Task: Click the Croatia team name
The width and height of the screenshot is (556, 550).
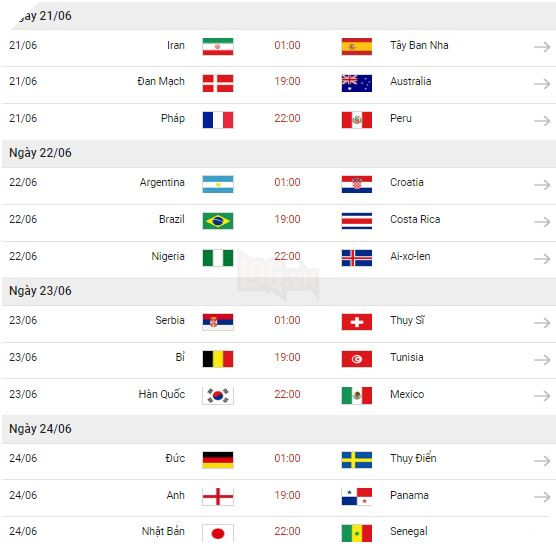Action: [x=407, y=182]
